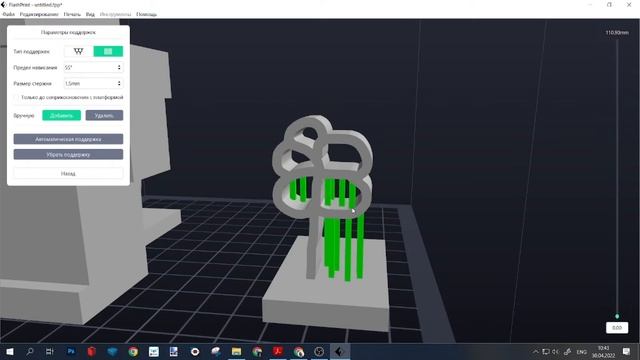
Task: Show hidden system tray icons
Action: pos(536,351)
